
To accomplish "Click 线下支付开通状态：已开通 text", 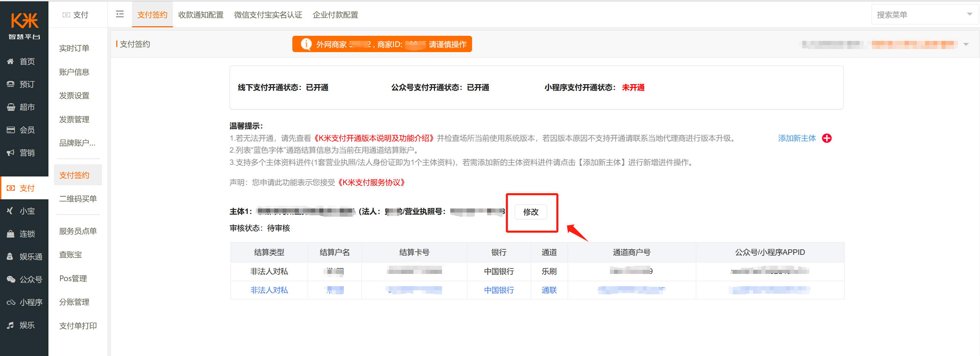I will (x=283, y=88).
